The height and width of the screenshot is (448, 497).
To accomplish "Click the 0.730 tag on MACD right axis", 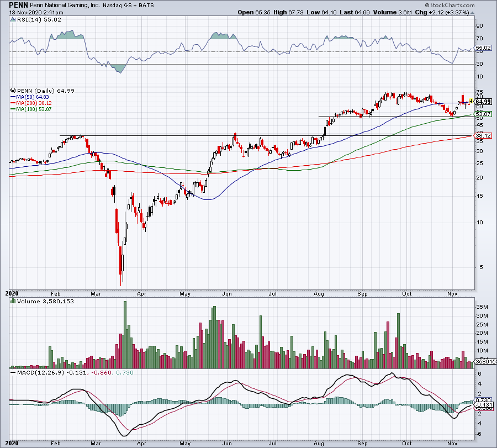I will [x=484, y=400].
